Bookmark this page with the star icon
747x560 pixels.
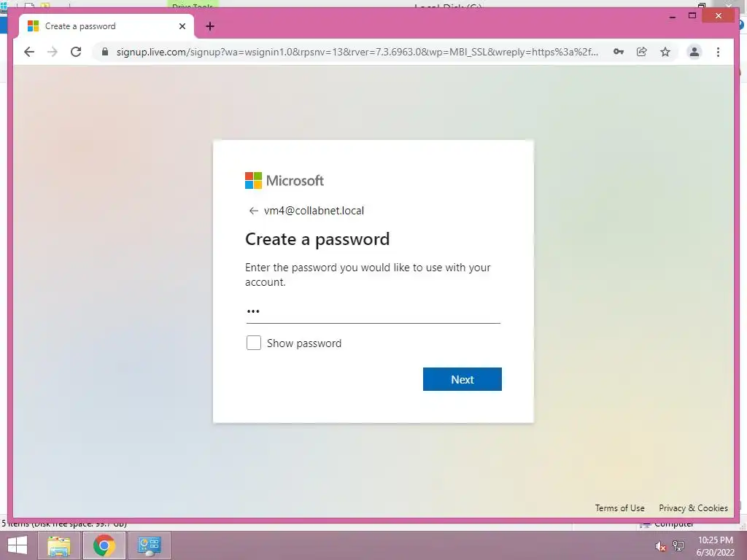click(x=665, y=52)
